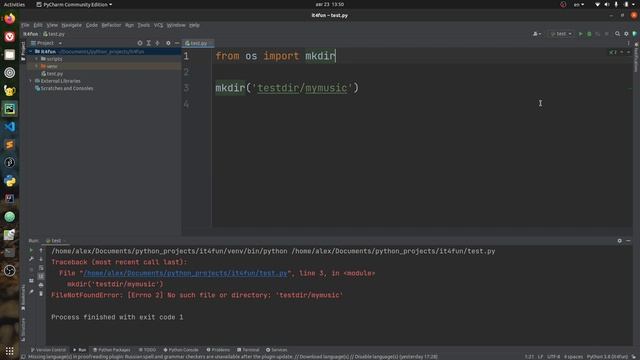Collapse the it4fun root folder
Image resolution: width=640 pixels, height=360 pixels.
coord(31,51)
